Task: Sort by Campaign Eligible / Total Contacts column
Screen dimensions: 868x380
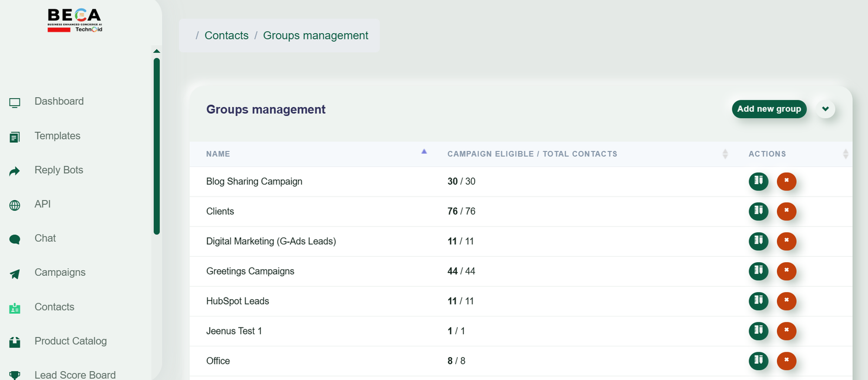Action: point(725,154)
